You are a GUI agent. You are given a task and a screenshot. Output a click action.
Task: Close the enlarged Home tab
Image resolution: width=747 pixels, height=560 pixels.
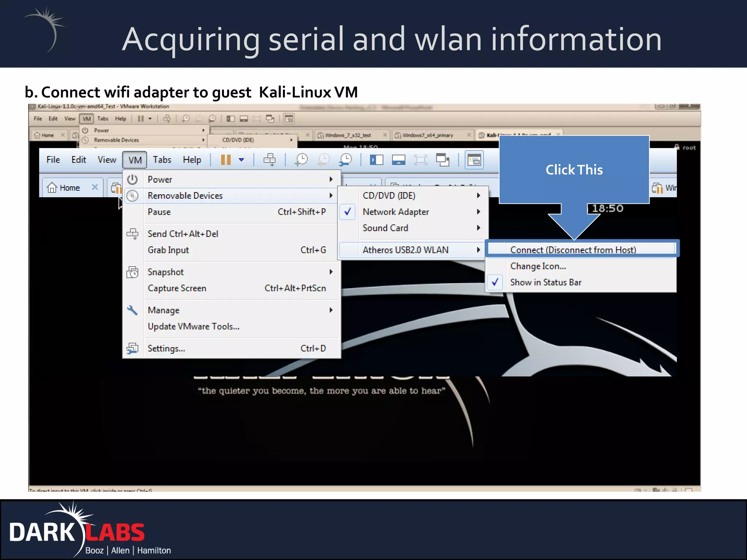[95, 187]
